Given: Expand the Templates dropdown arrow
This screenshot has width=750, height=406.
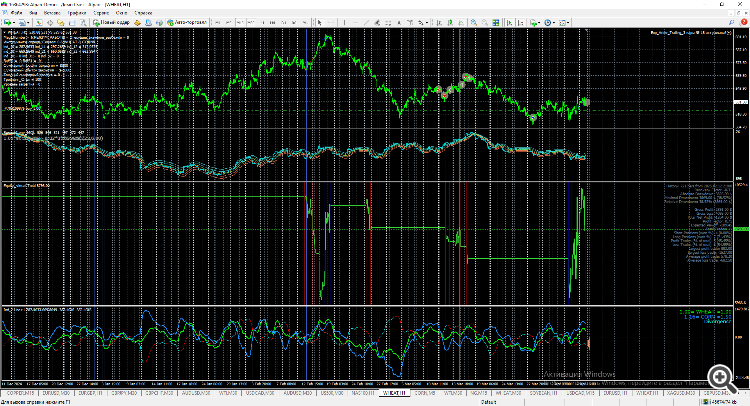Looking at the screenshot, I should click(x=569, y=22).
